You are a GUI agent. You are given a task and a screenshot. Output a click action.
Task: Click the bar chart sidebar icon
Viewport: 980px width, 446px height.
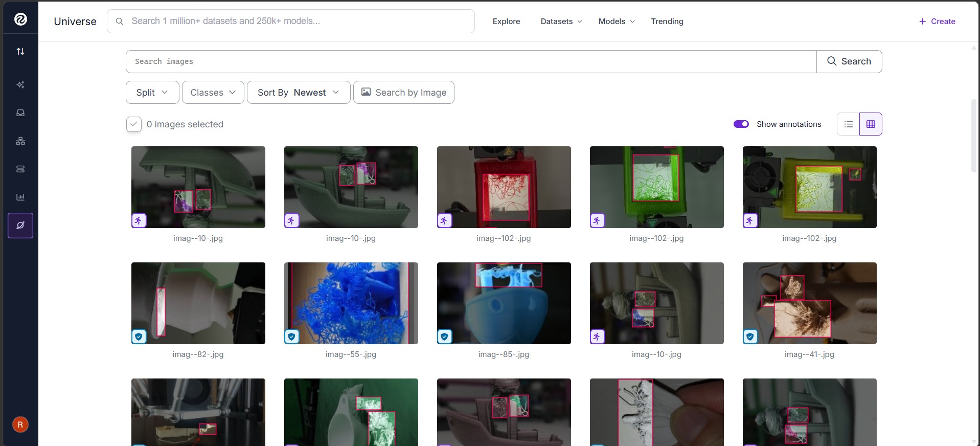[20, 197]
